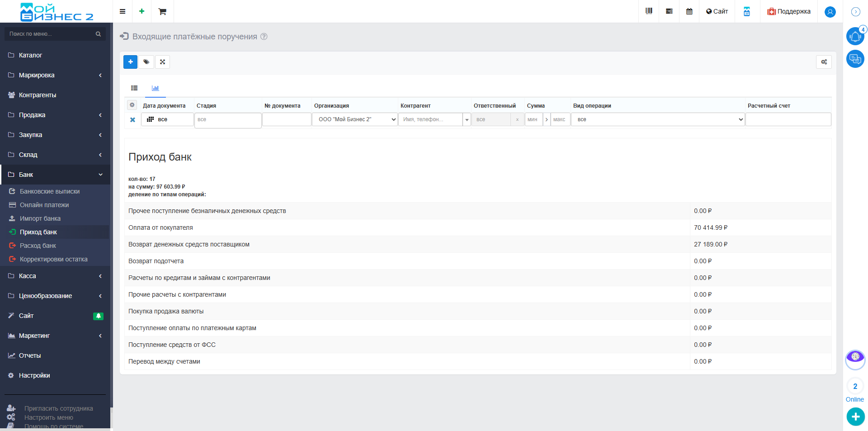Click the fullscreen expand arrows icon

coord(163,62)
